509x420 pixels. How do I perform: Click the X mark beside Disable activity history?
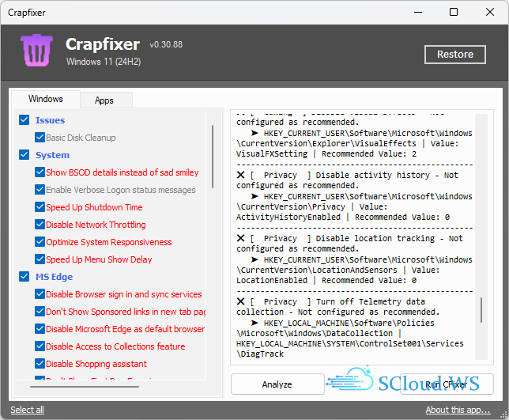click(x=240, y=175)
